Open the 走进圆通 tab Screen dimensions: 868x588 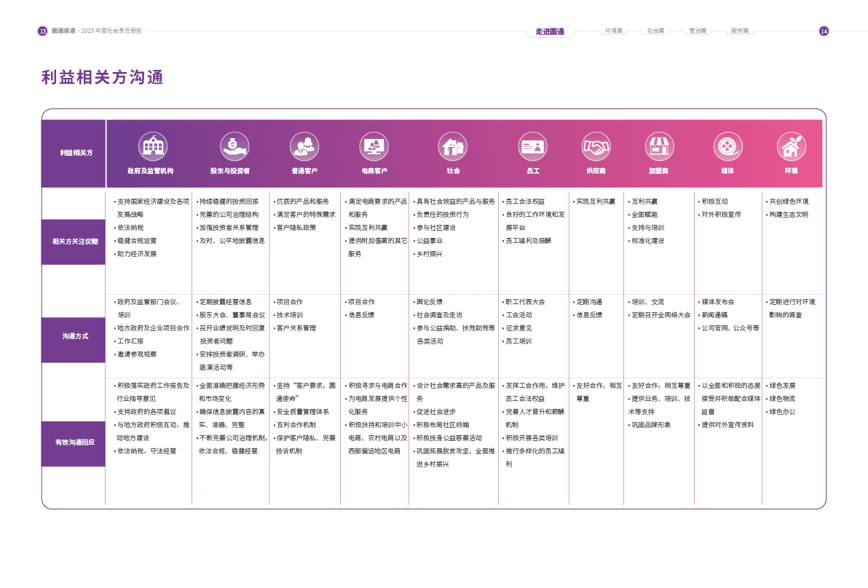pos(550,31)
